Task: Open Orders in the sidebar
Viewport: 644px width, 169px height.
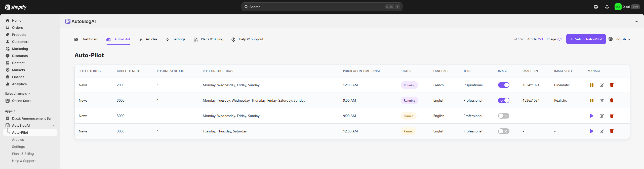Action: (x=30, y=27)
